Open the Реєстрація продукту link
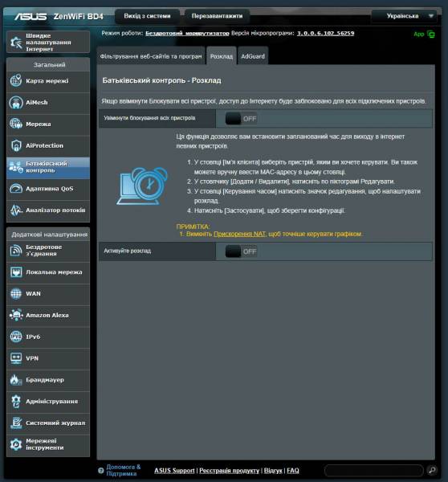The width and height of the screenshot is (448, 482). [230, 470]
